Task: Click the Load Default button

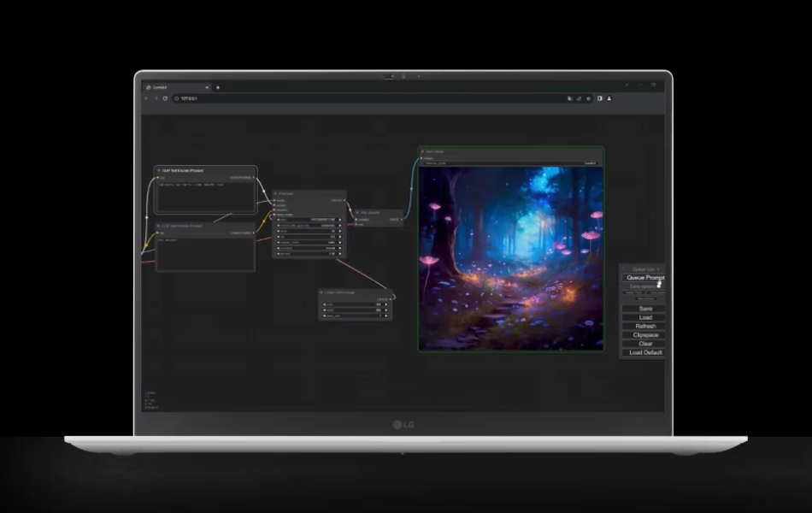Action: coord(644,352)
